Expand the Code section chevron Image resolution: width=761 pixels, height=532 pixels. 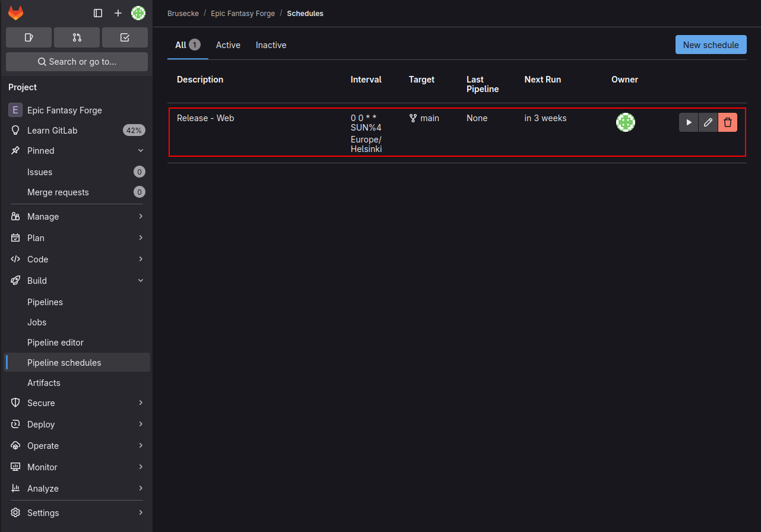pyautogui.click(x=141, y=259)
